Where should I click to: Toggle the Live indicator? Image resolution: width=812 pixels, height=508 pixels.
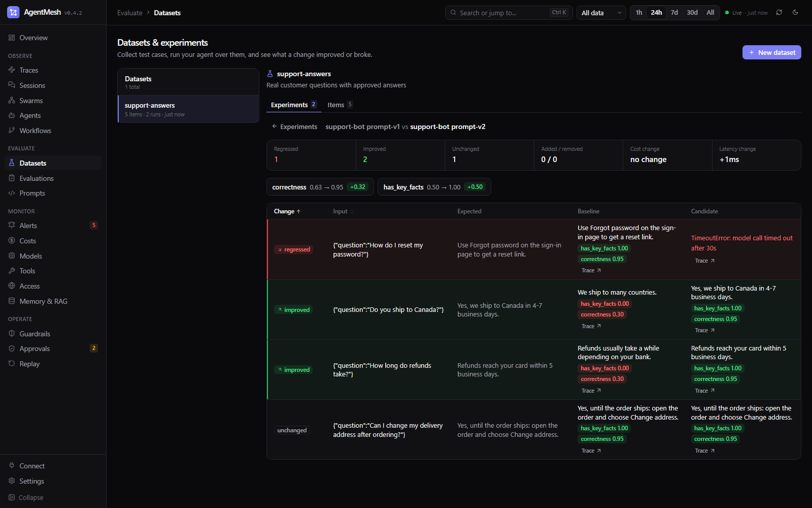[x=747, y=13]
